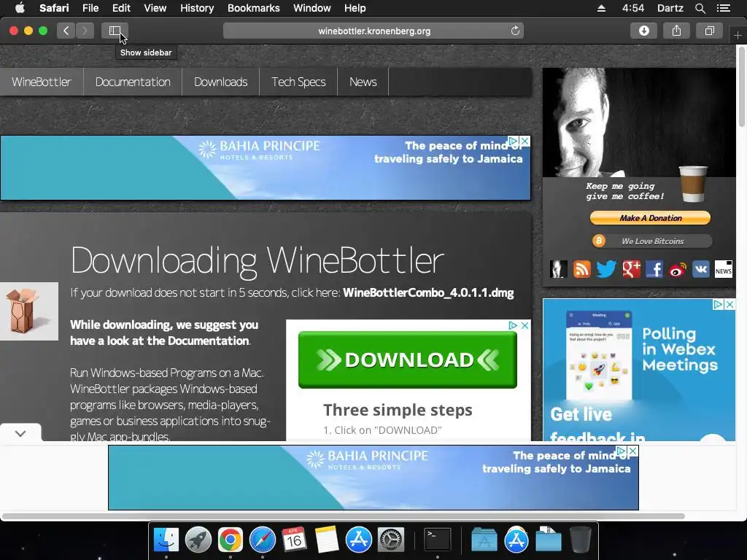
Task: Open the Facebook icon
Action: coord(654,269)
